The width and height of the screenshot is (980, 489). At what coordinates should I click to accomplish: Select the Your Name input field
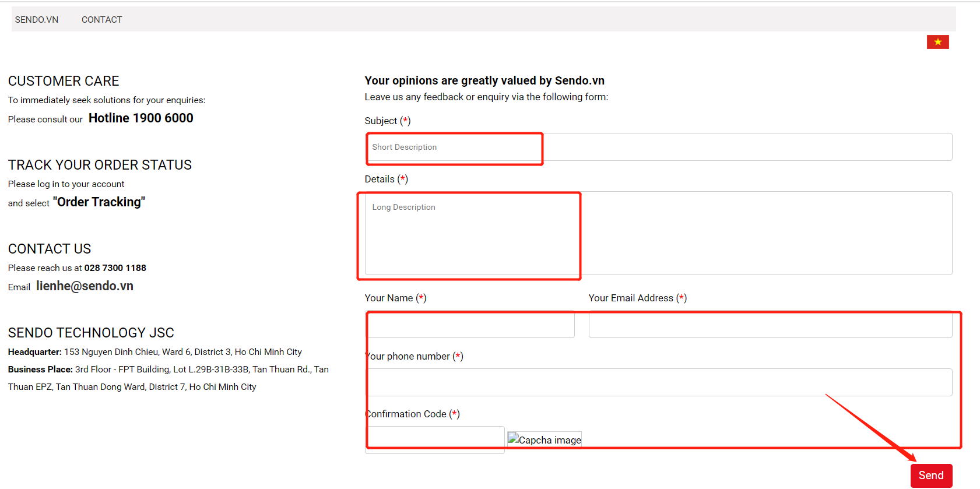tap(470, 325)
